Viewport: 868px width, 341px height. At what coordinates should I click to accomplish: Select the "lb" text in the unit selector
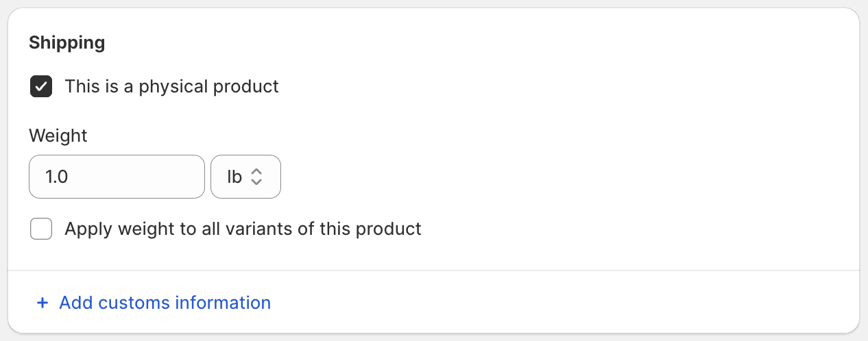pos(234,177)
